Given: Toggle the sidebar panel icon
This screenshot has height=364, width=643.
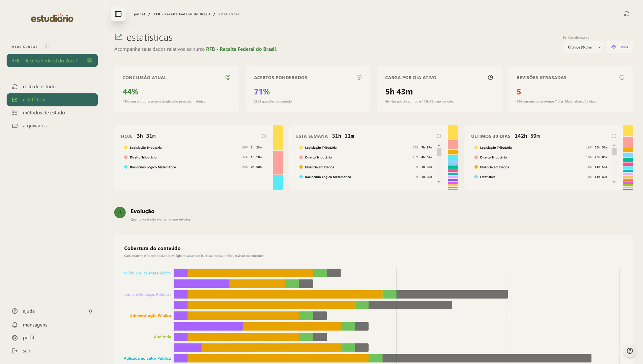Looking at the screenshot, I should (118, 14).
